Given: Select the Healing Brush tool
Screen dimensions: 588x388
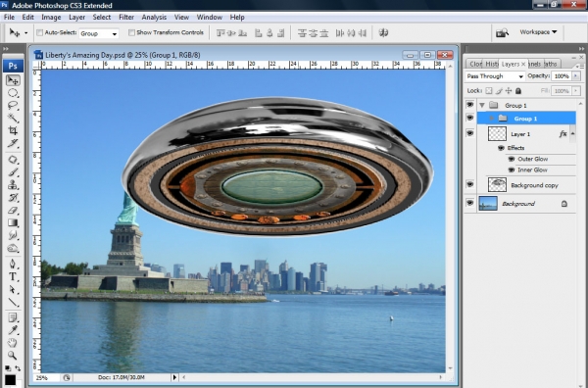Looking at the screenshot, I should pyautogui.click(x=13, y=160).
